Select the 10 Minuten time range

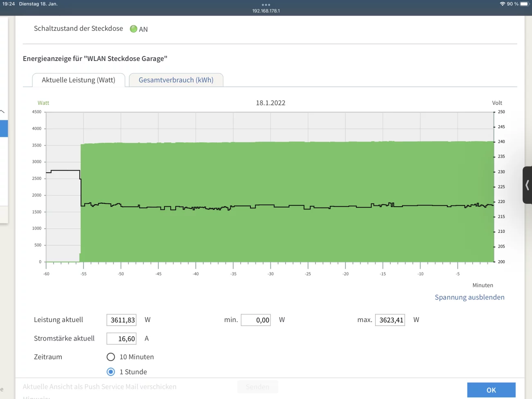[111, 357]
